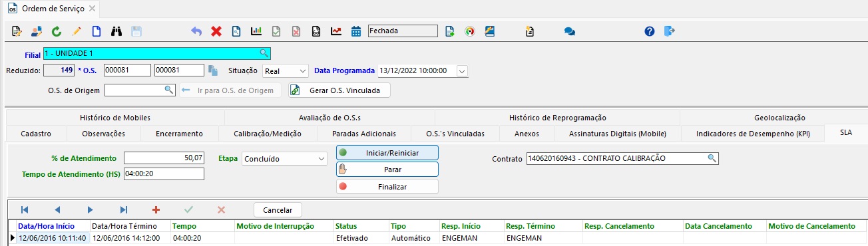Open the Geolocalização tab
This screenshot has height=246, width=868.
coord(779,118)
